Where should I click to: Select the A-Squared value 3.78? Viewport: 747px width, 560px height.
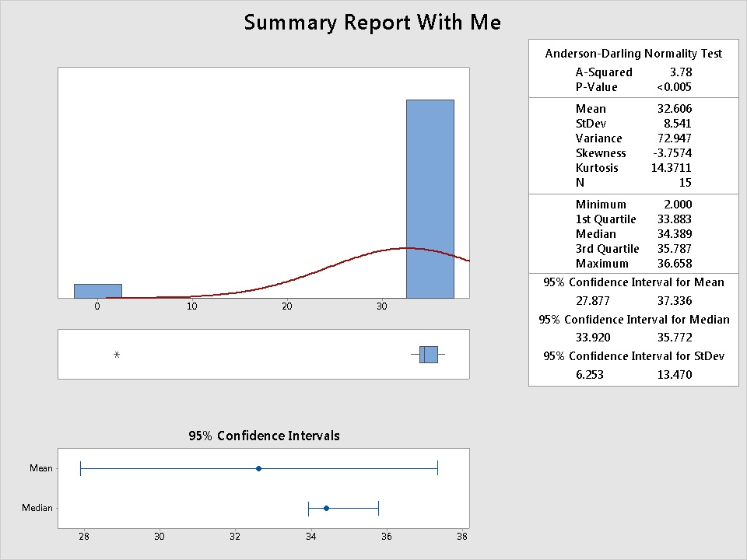[x=680, y=72]
